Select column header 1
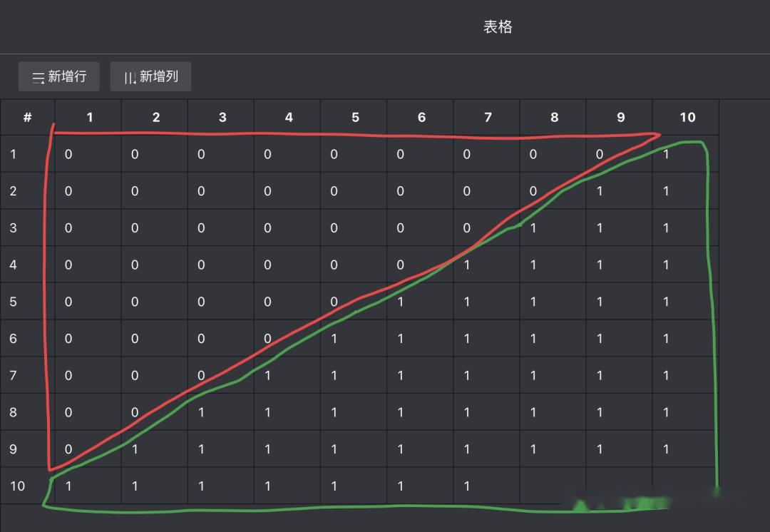 pos(89,117)
